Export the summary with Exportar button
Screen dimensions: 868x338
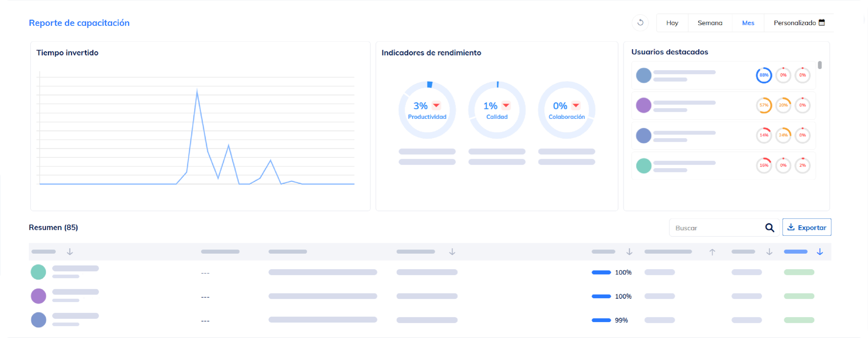tap(807, 227)
